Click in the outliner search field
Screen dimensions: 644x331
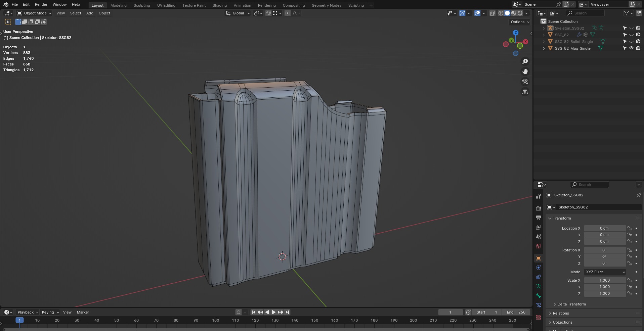[x=585, y=13]
